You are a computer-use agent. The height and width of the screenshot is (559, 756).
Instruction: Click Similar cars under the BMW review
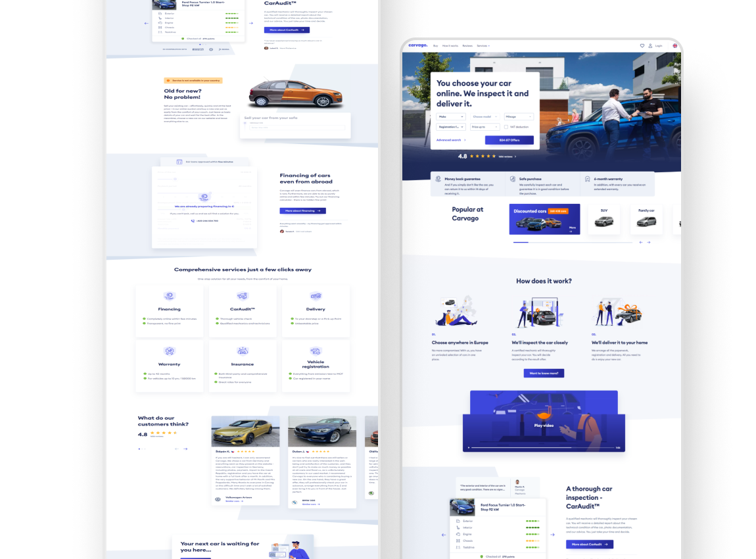pyautogui.click(x=311, y=504)
